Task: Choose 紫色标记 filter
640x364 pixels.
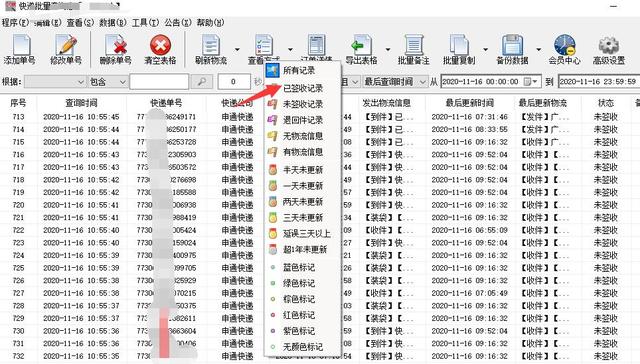Action: [302, 331]
